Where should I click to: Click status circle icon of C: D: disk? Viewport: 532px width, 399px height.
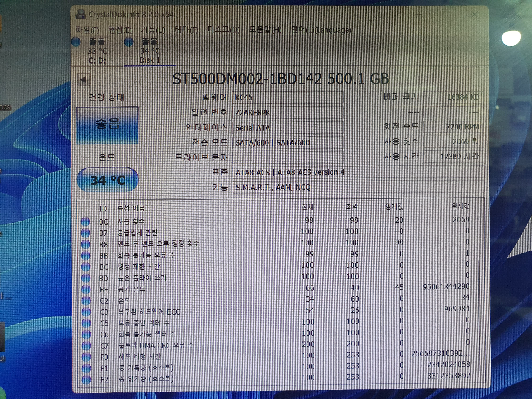76,42
